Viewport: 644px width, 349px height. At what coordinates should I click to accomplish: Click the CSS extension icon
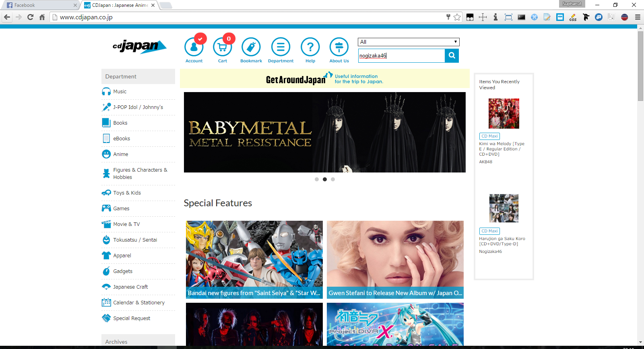pyautogui.click(x=573, y=17)
